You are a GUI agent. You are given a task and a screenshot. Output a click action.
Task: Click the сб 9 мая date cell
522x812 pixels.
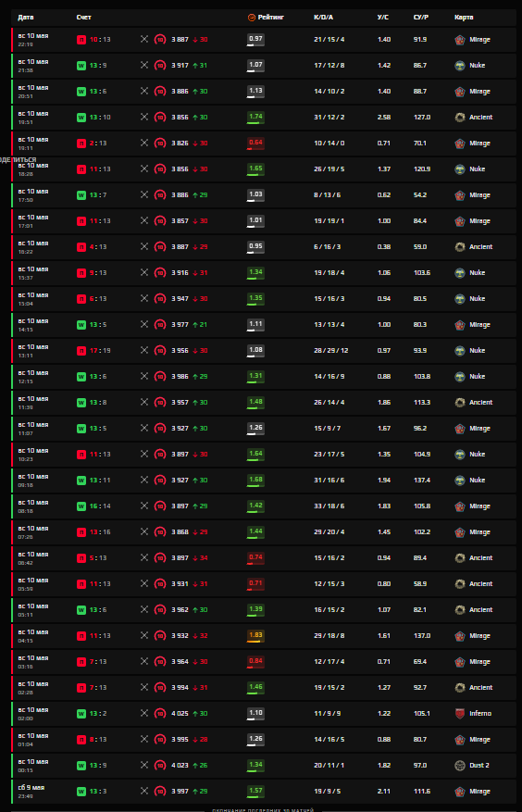tap(31, 791)
